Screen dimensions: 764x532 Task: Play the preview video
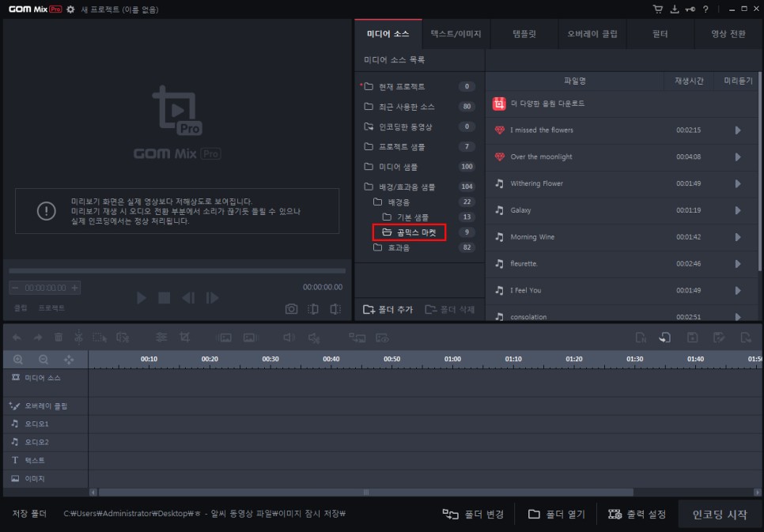(x=142, y=298)
